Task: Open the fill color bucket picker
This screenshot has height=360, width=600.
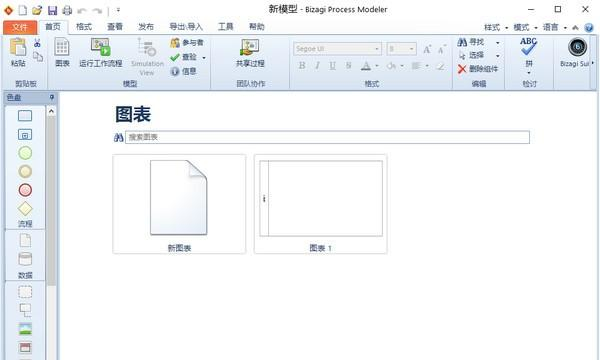Action: point(391,66)
